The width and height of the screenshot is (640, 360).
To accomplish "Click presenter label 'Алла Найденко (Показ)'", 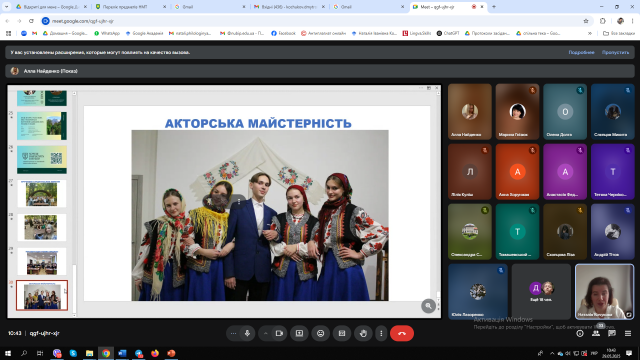I will 50,71.
